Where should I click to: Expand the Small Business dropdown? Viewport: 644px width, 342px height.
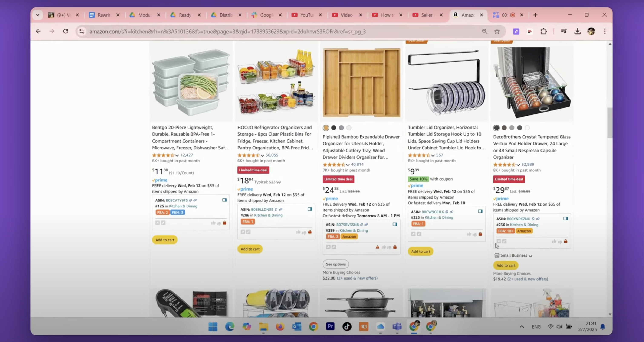[513, 255]
